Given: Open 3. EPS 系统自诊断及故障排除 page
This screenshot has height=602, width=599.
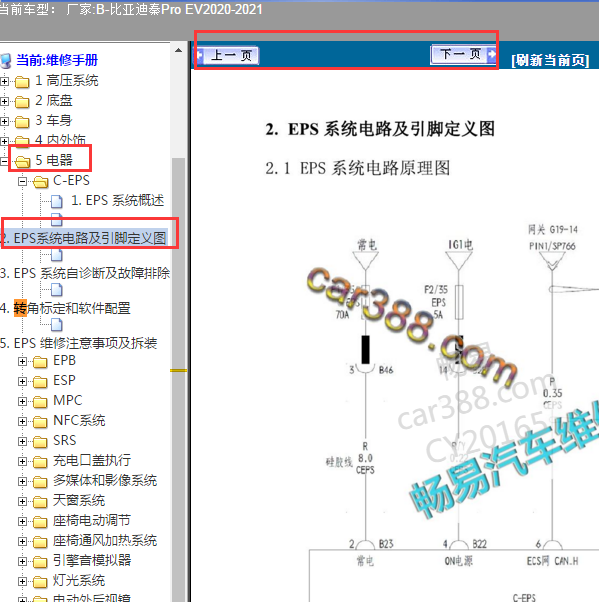Looking at the screenshot, I should tap(85, 273).
